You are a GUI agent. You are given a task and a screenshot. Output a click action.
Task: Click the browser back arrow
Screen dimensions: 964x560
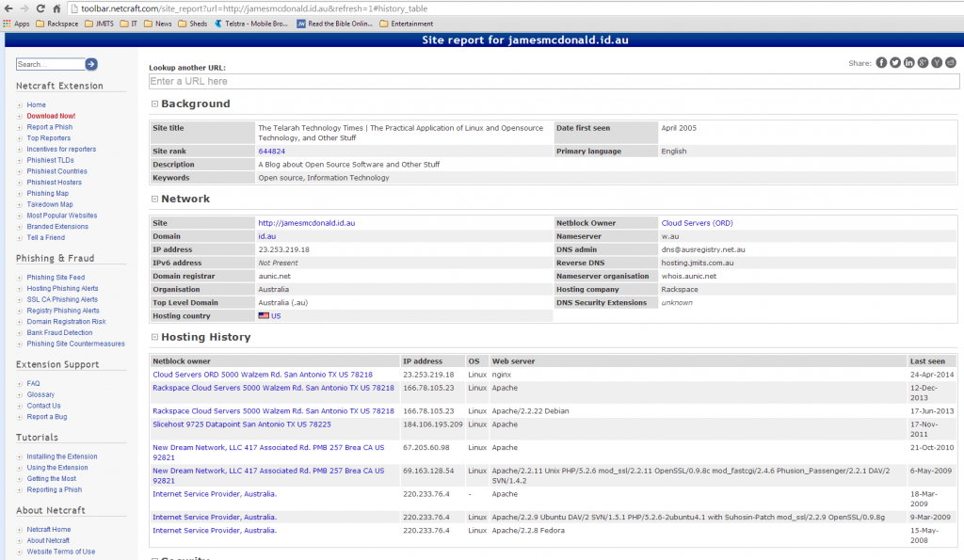[8, 6]
